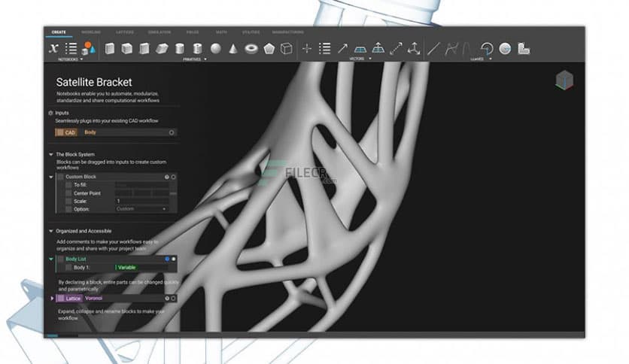Click the 'To fill' input field
This screenshot has height=364, width=629.
pyautogui.click(x=142, y=185)
